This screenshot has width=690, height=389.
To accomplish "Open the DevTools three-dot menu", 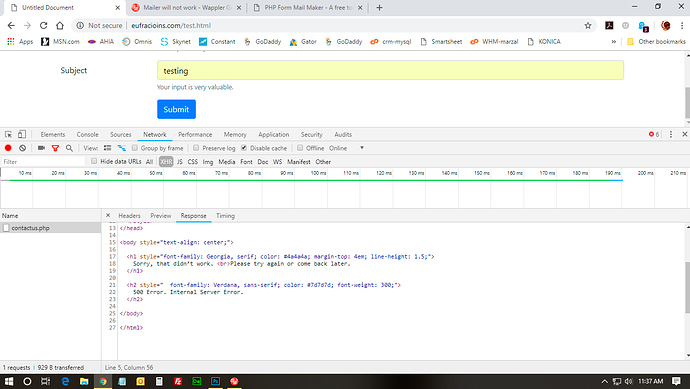I will (671, 135).
